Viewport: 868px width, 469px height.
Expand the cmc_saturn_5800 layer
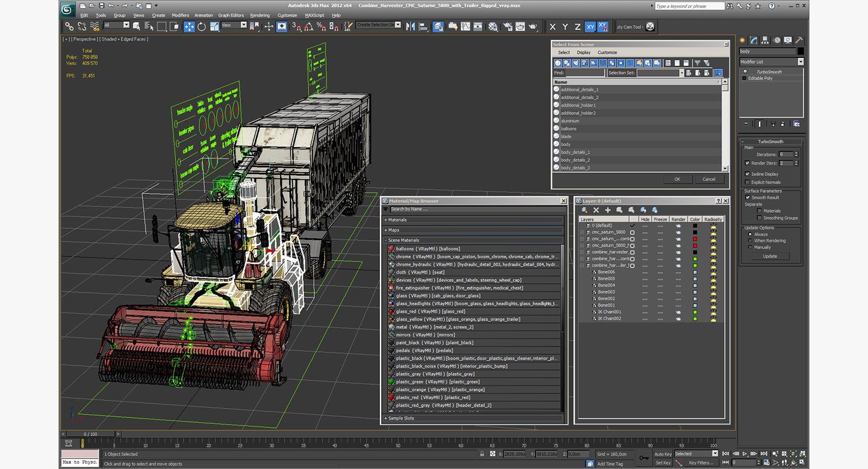[x=582, y=232]
